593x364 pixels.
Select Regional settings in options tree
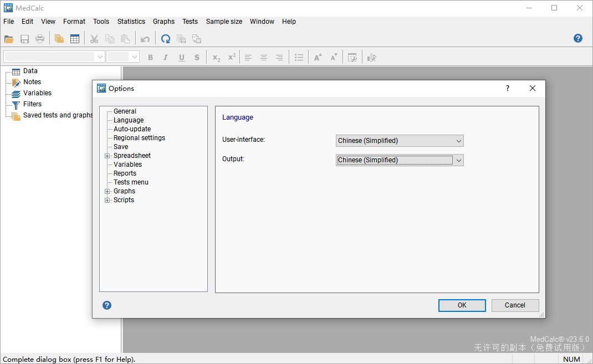tap(139, 138)
